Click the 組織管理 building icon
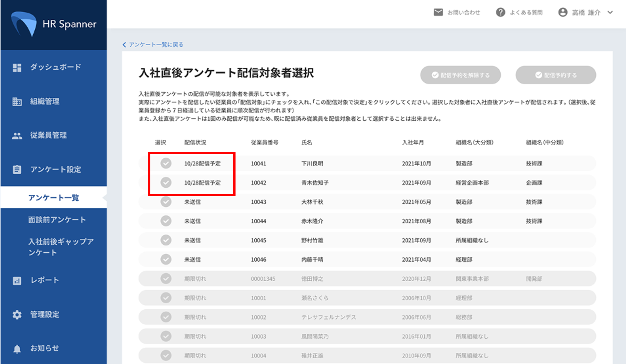626x364 pixels. pyautogui.click(x=17, y=102)
